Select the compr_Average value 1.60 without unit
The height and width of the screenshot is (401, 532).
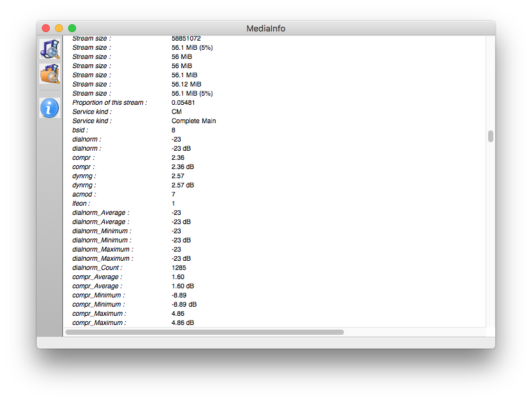tap(178, 277)
